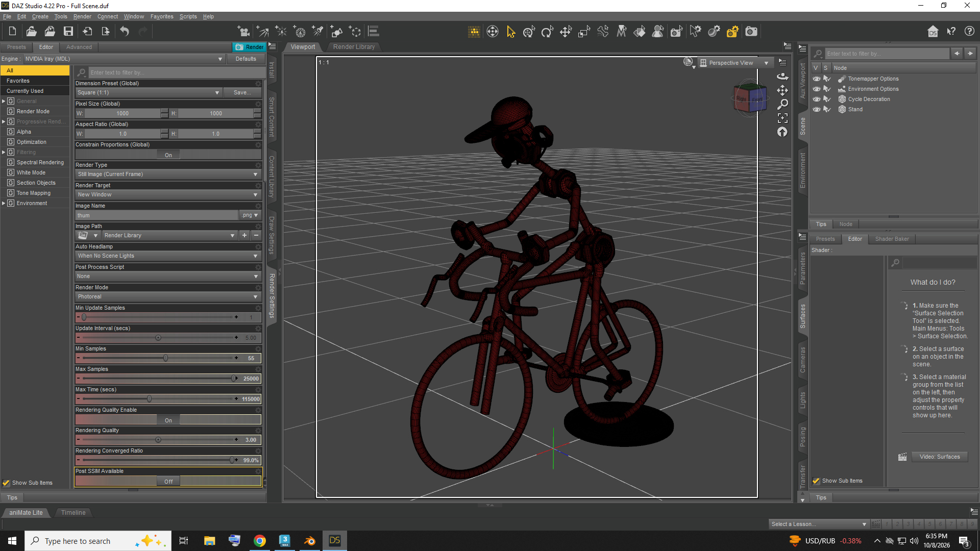Click the Scene pane filter field
This screenshot has height=551, width=980.
click(x=887, y=54)
